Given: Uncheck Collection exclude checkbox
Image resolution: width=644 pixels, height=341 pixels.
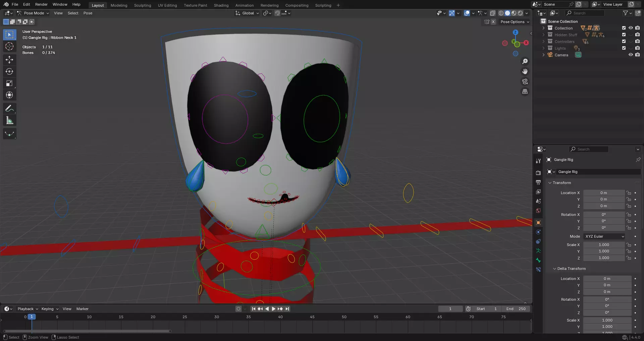Looking at the screenshot, I should [x=624, y=28].
